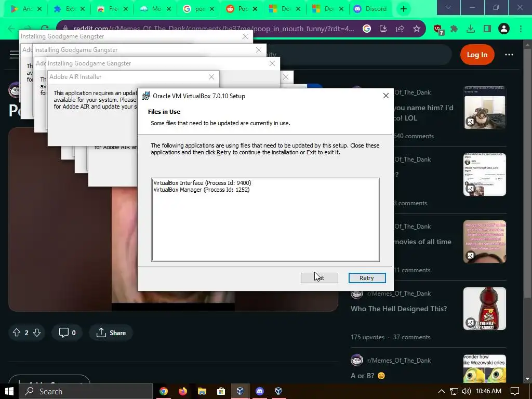
Task: Bookmark this page with the star icon
Action: 417,29
